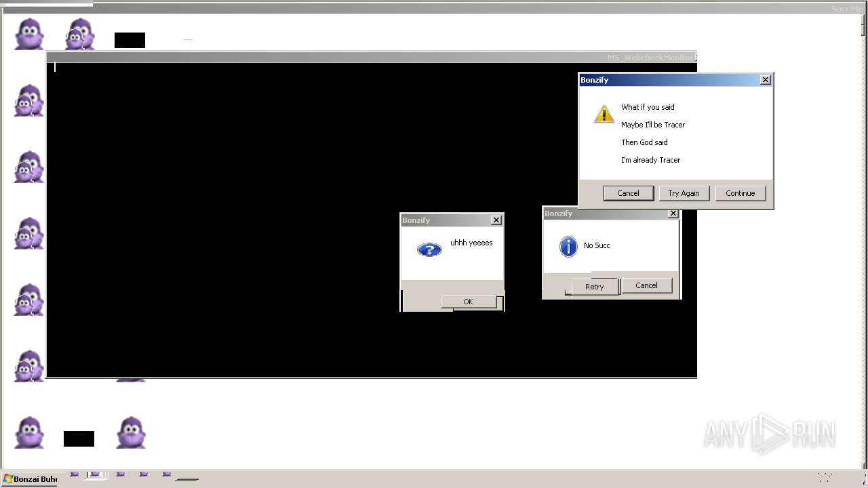Click the text "Maybe I'll be Tracer"
Image resolution: width=868 pixels, height=488 pixels.
click(653, 125)
